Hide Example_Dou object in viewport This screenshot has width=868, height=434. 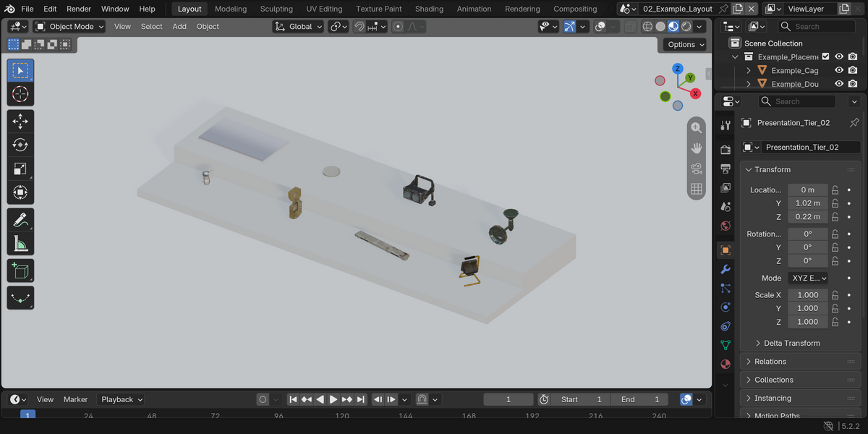coord(839,84)
